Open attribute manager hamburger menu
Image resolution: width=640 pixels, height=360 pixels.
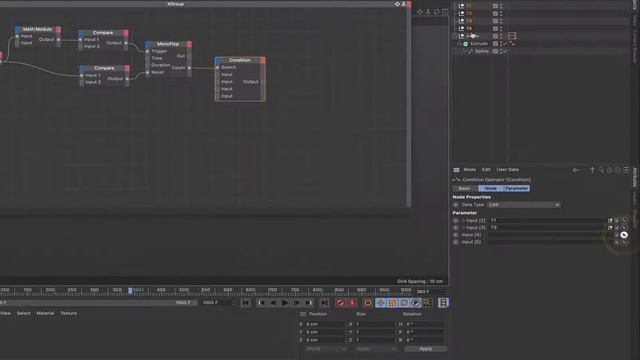pos(456,170)
